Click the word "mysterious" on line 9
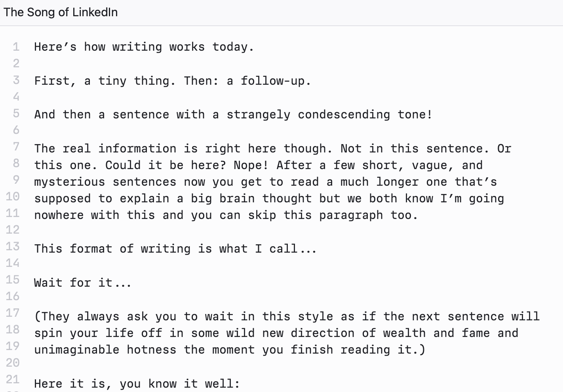This screenshot has width=563, height=392. pos(70,182)
